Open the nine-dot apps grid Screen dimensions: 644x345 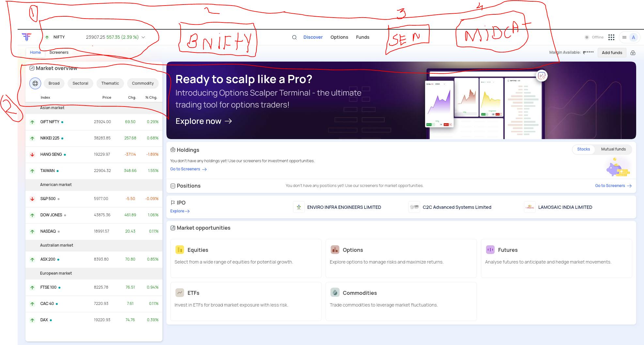click(611, 37)
